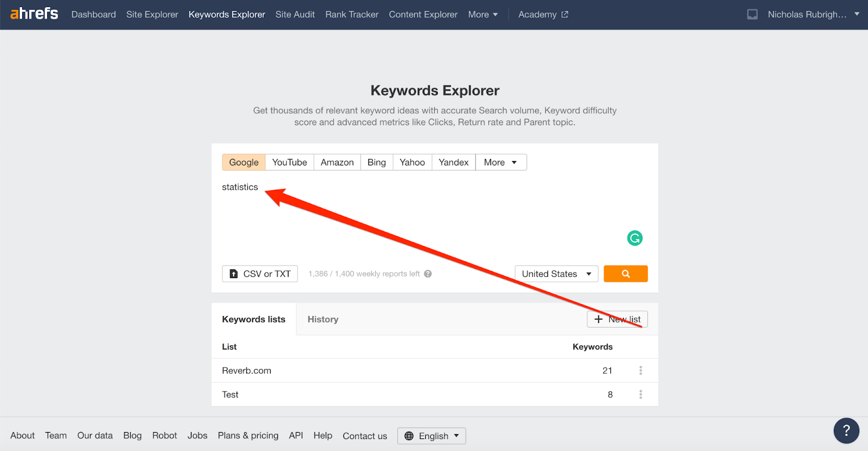868x451 pixels.
Task: Open the More search engines dropdown
Action: coord(501,162)
